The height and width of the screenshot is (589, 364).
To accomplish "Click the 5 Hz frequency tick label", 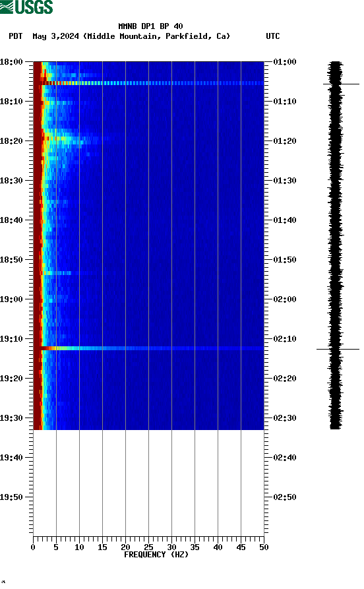I will (56, 547).
